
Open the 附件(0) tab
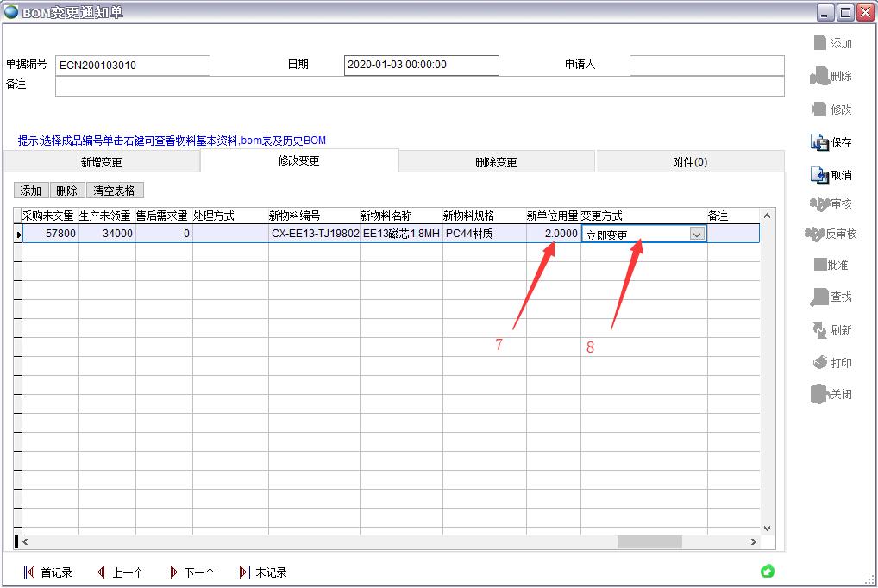[689, 162]
